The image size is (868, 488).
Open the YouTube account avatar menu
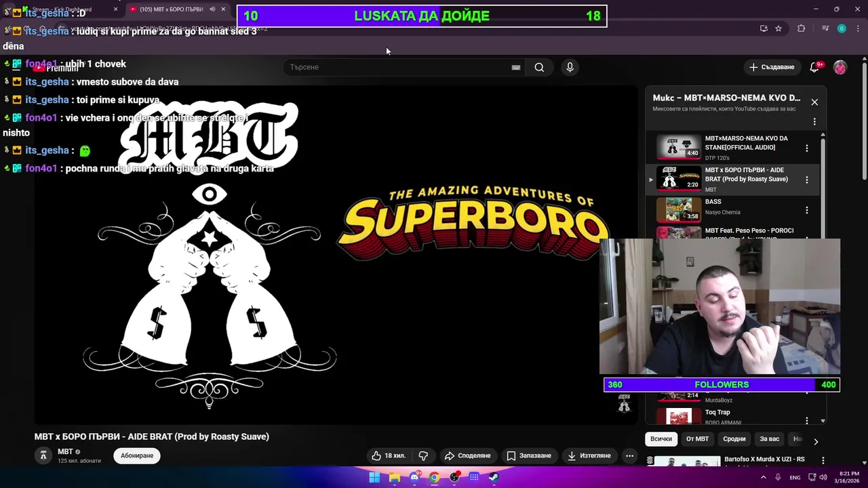[x=840, y=67]
